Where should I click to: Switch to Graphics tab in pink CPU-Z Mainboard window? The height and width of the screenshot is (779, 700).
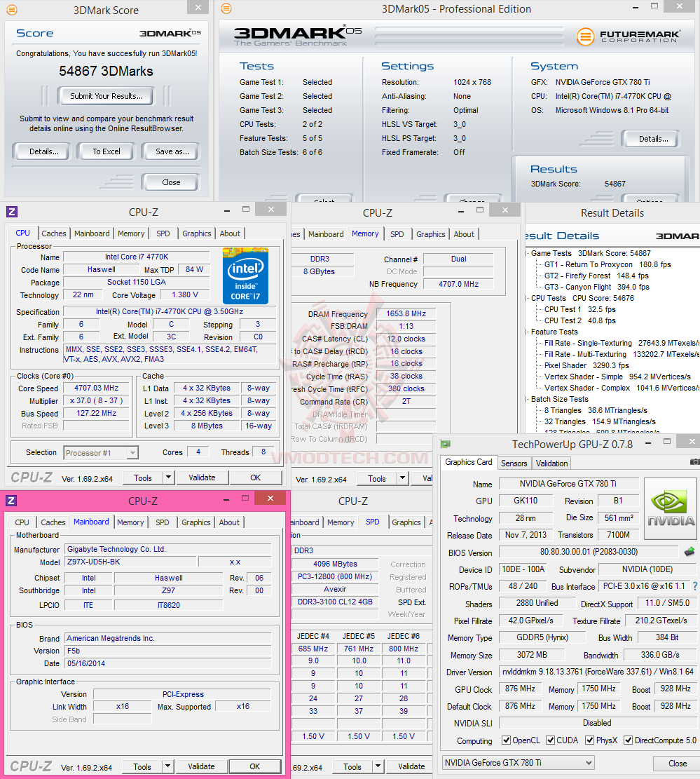point(195,522)
